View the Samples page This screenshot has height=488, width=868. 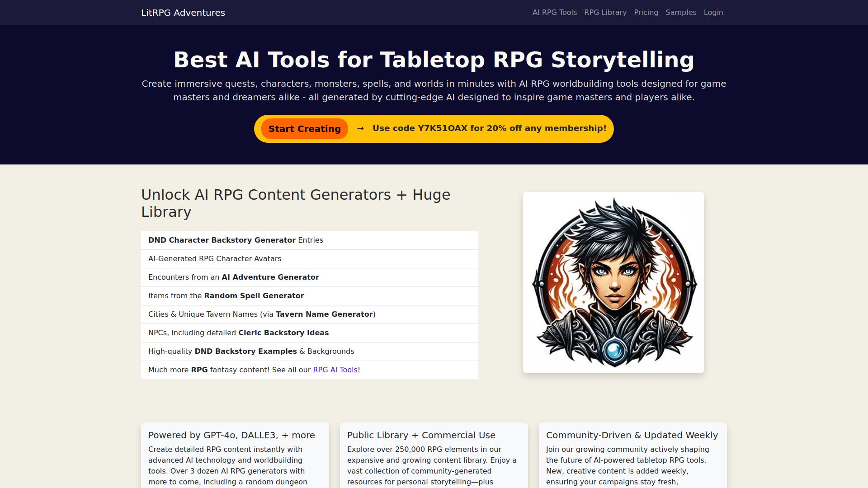pyautogui.click(x=681, y=12)
